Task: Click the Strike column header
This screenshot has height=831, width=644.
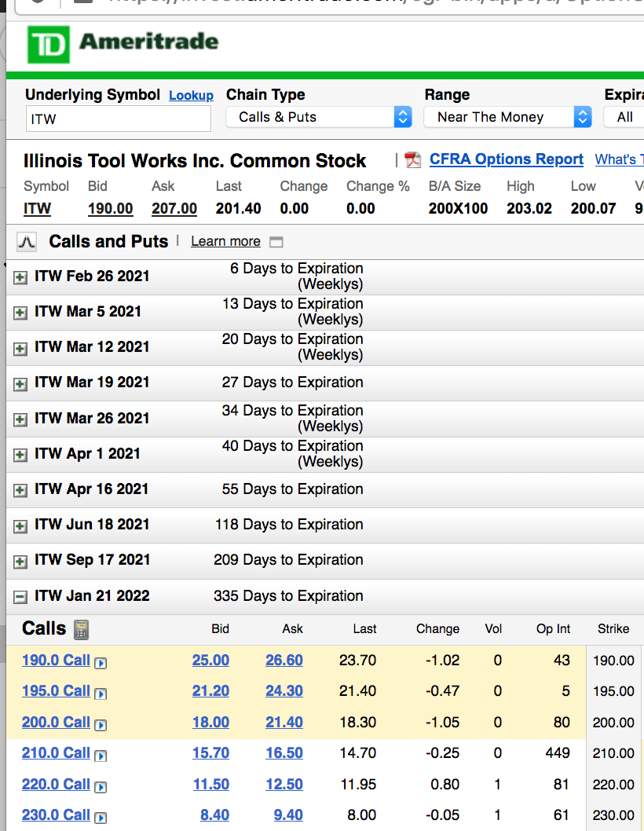Action: point(613,629)
